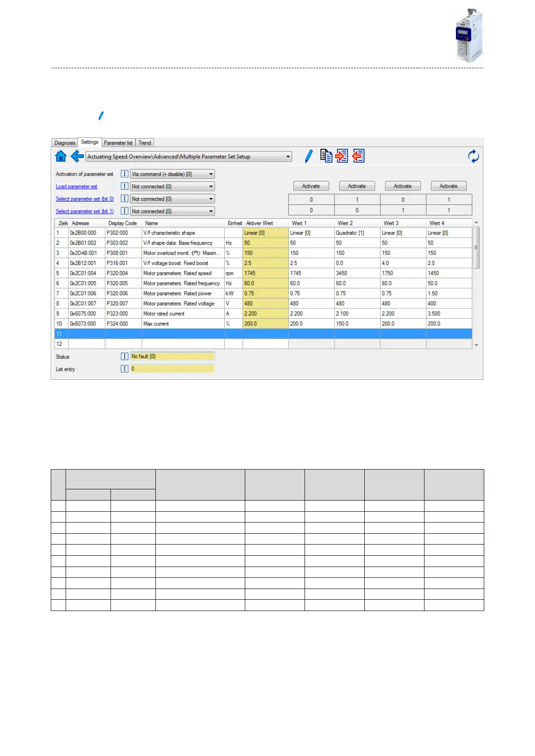Open dropdown for Select parameter set (bit 1)

click(211, 211)
